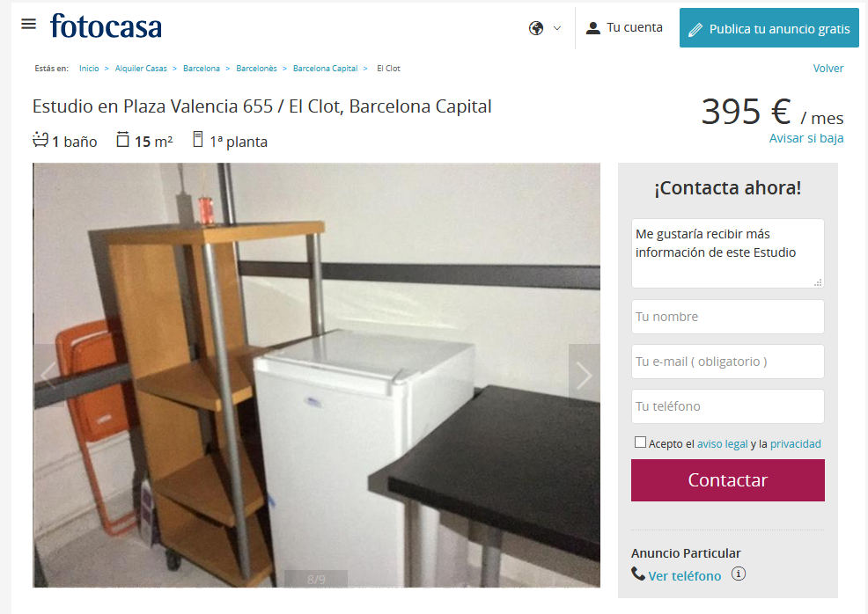Go to Barcelona Capital breadcrumb
The height and width of the screenshot is (614, 868).
(325, 69)
